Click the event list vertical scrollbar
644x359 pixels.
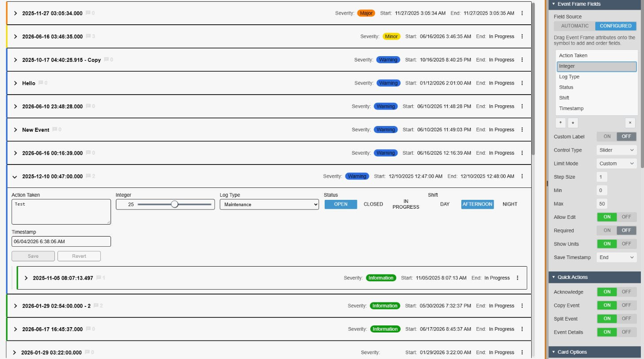533,79
